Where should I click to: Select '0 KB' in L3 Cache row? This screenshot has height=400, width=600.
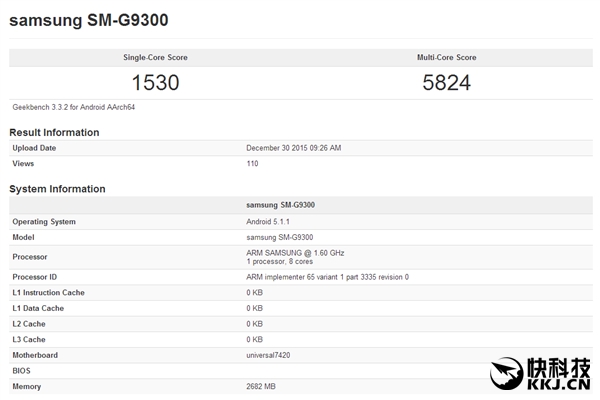tap(254, 340)
